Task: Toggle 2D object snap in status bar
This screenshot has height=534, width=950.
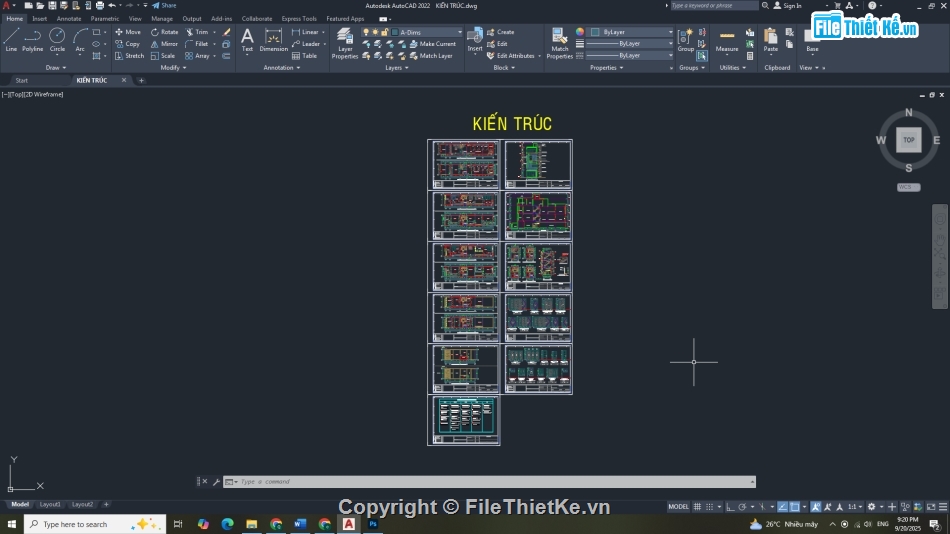Action: coord(794,507)
